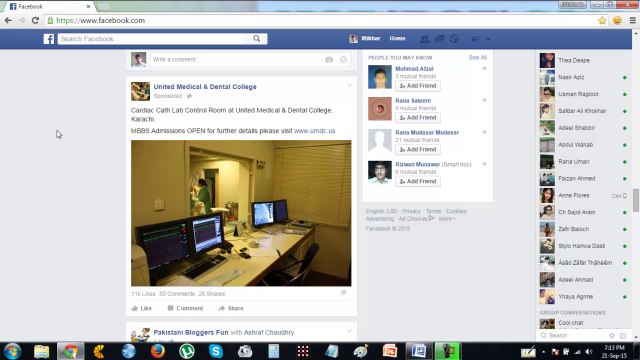
Task: Open the flag icon below the post photo
Action: (344, 293)
